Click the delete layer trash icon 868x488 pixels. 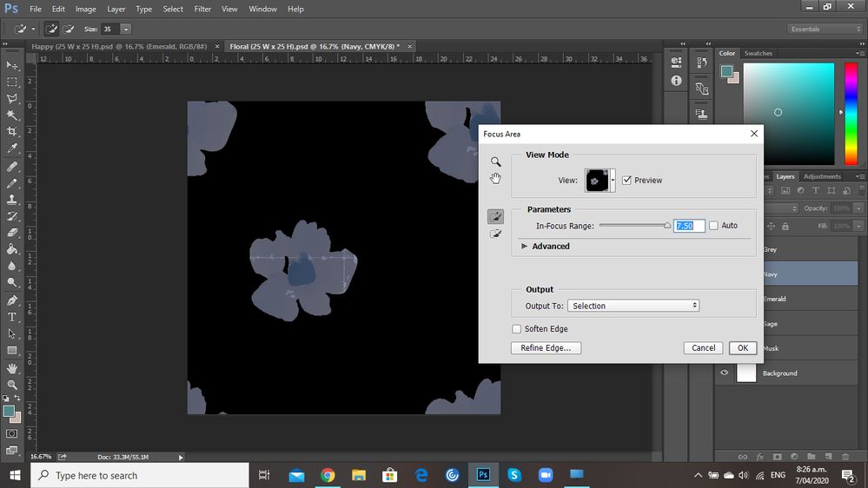pos(845,457)
